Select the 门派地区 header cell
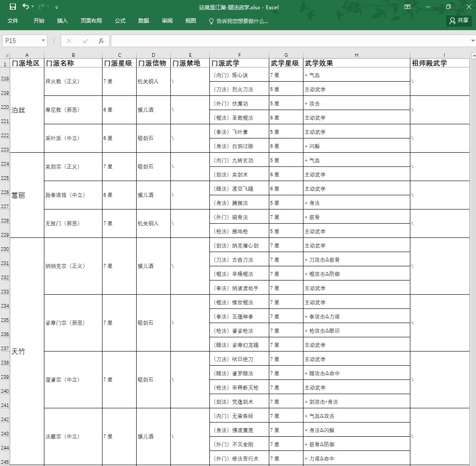This screenshot has width=476, height=466. 27,63
